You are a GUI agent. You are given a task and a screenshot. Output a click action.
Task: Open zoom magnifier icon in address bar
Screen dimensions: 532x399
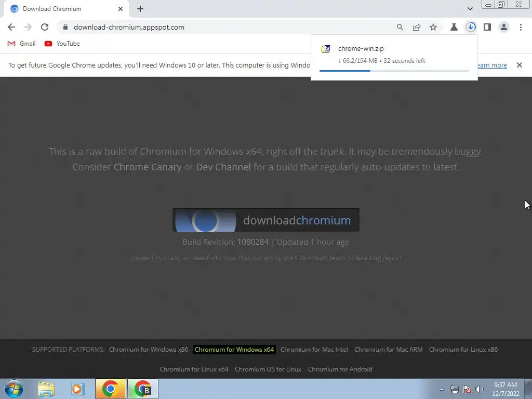click(x=400, y=27)
